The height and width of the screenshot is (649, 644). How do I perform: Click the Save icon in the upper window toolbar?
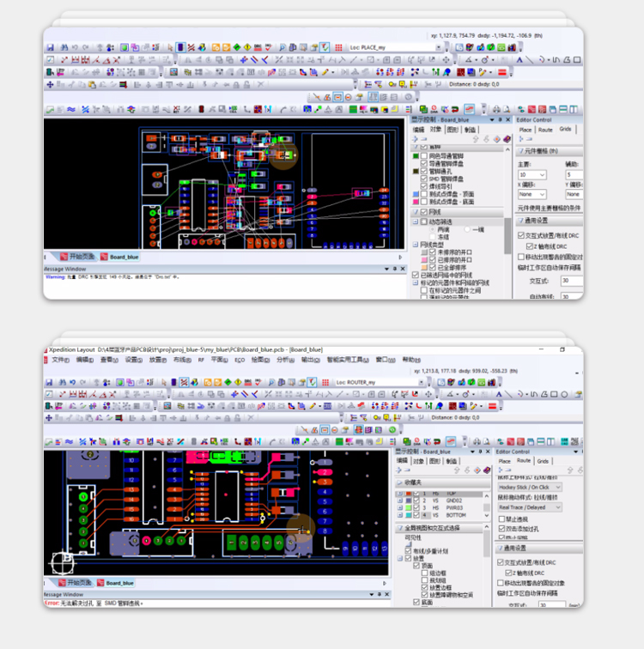coord(50,47)
